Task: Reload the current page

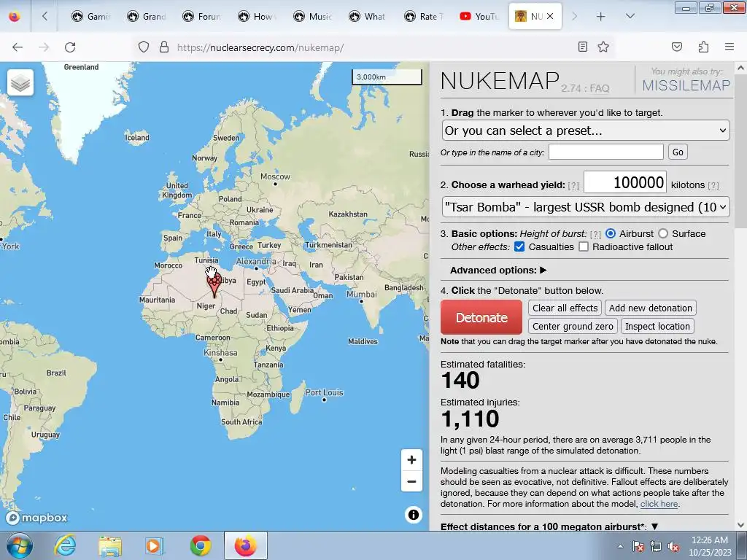Action: [x=70, y=47]
